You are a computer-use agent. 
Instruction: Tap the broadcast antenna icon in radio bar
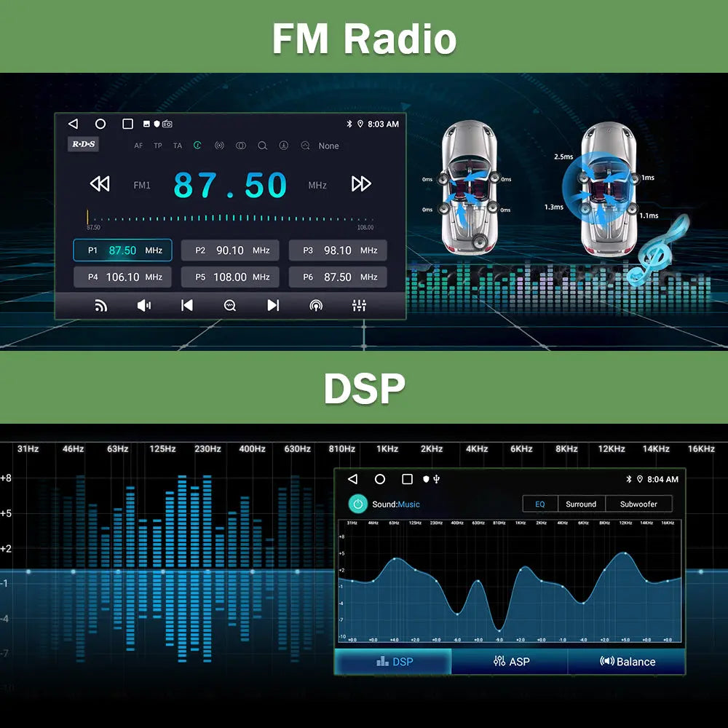tap(316, 306)
